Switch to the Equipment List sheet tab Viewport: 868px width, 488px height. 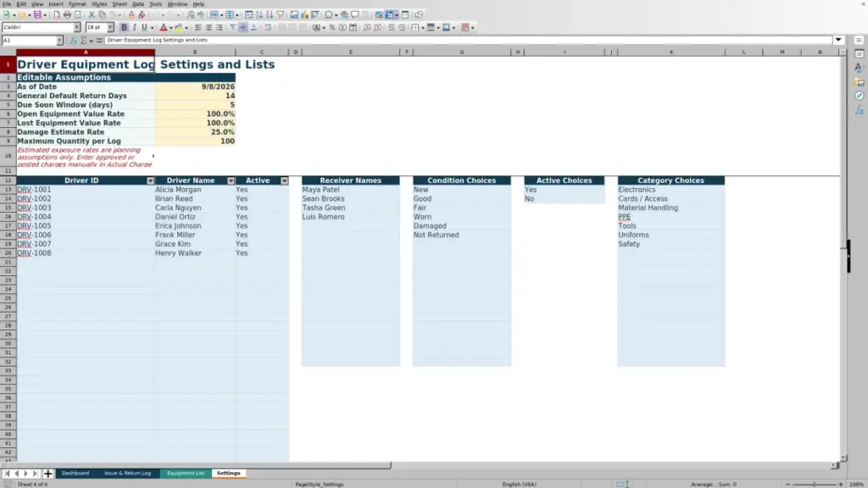pos(186,474)
